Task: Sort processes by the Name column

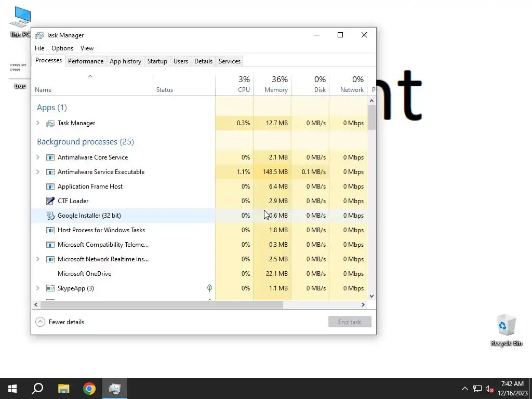Action: click(92, 85)
